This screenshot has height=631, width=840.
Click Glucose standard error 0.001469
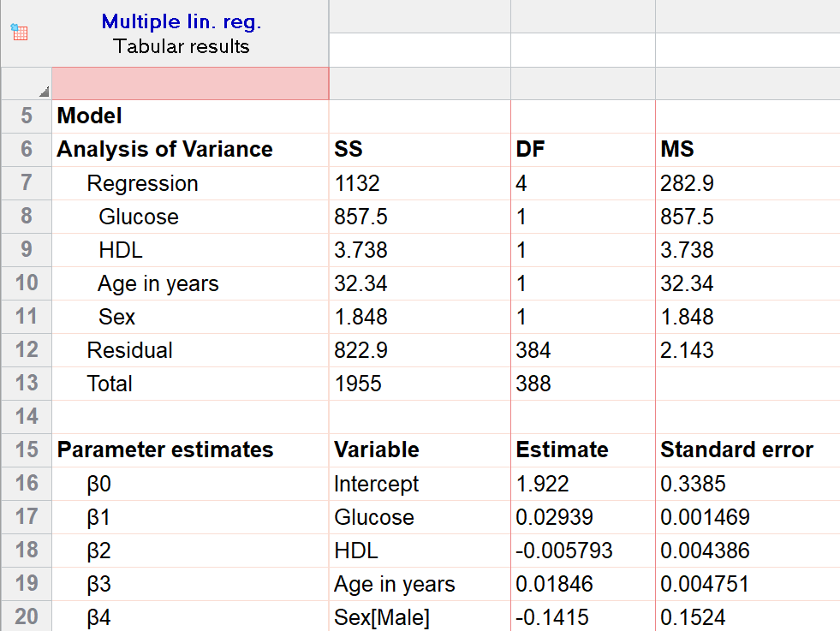tap(705, 517)
